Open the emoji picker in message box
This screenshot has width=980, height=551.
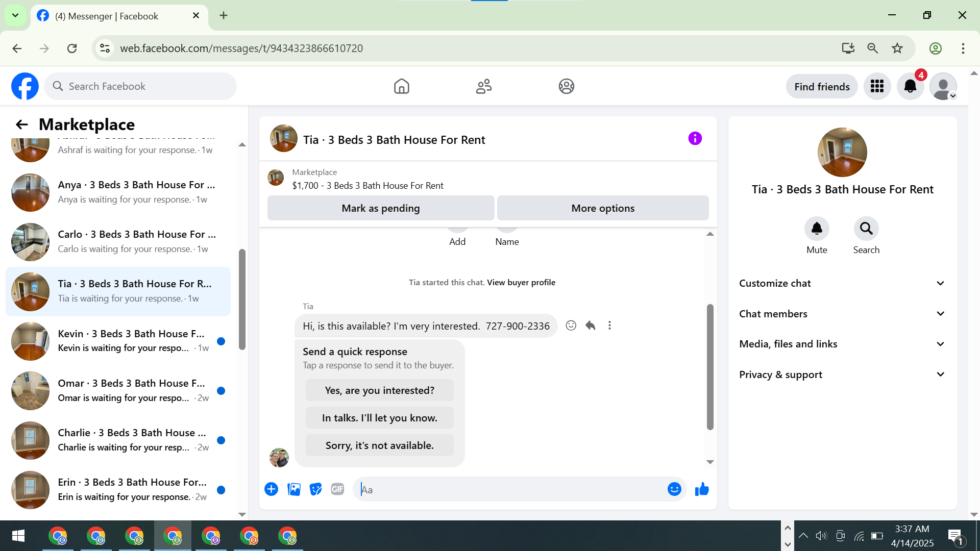pyautogui.click(x=674, y=489)
